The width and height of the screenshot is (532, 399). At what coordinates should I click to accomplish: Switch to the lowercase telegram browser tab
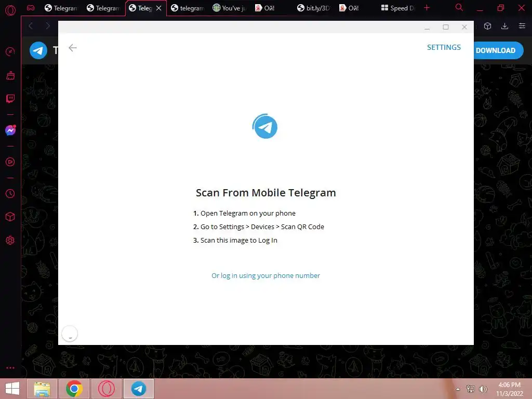pyautogui.click(x=188, y=8)
